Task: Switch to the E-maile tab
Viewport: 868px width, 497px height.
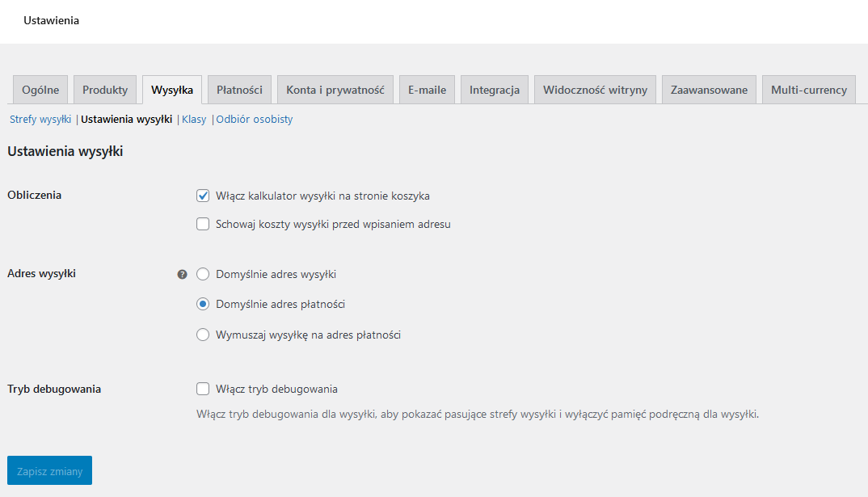Action: (x=427, y=90)
